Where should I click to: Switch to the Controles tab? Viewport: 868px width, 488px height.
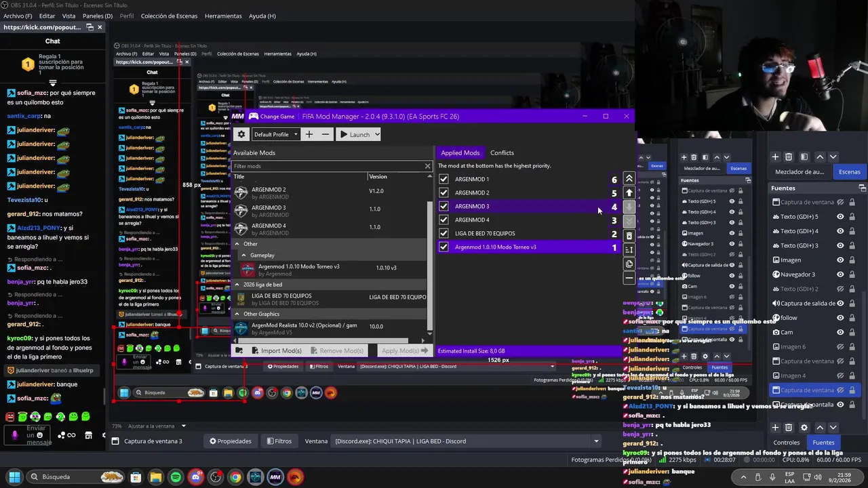(x=787, y=443)
